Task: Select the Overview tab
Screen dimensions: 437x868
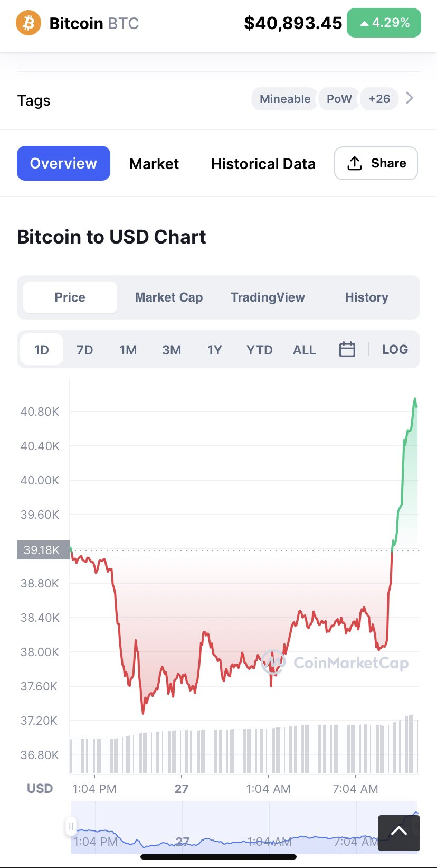Action: pyautogui.click(x=63, y=163)
